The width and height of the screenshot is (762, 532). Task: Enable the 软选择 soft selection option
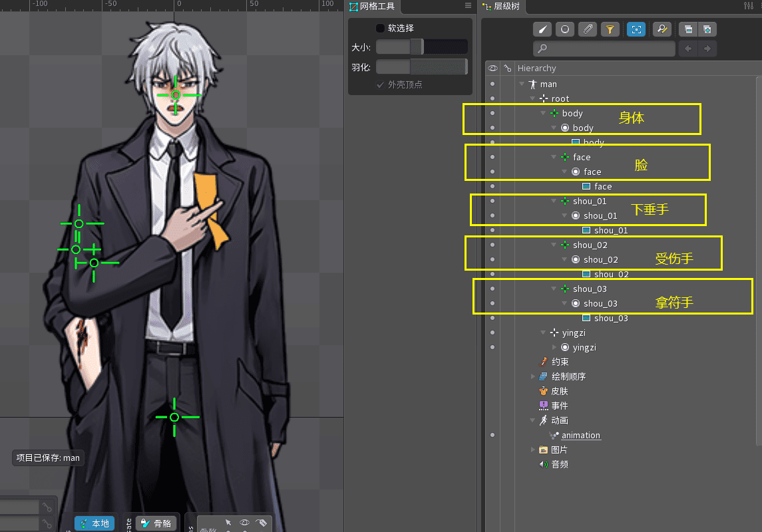click(x=381, y=28)
